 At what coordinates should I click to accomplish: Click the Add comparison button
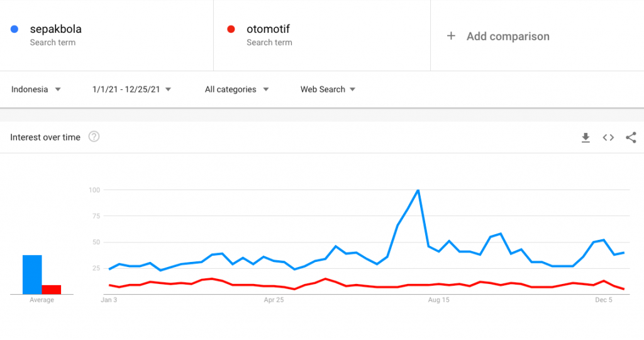pos(508,37)
